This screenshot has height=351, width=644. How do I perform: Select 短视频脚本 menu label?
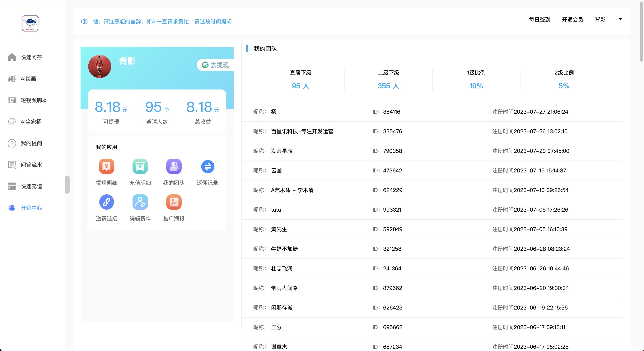[x=34, y=100]
